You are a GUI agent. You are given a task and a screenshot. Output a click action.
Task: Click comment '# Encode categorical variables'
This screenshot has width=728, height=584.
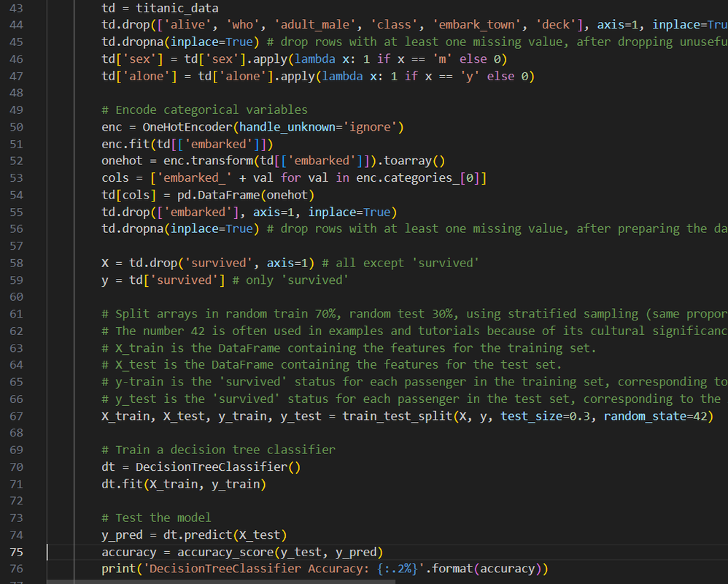click(x=205, y=109)
